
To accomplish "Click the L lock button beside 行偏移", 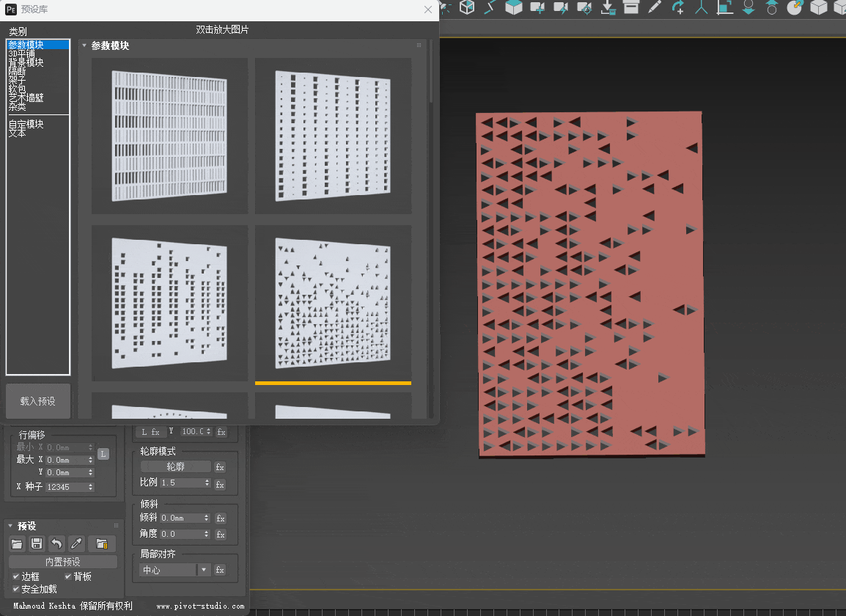I will pyautogui.click(x=103, y=454).
